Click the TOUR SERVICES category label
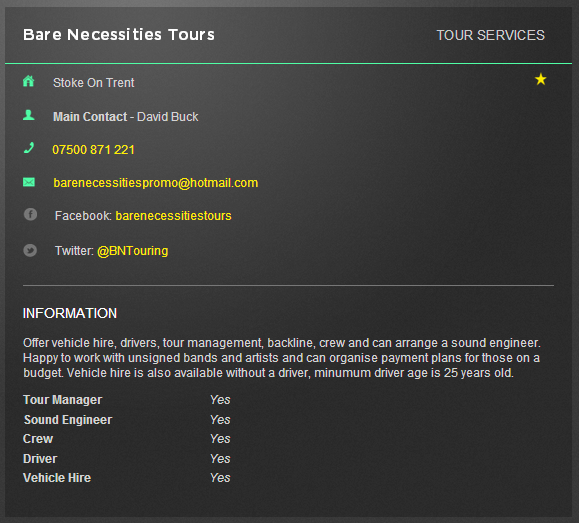Image resolution: width=579 pixels, height=523 pixels. coord(491,35)
